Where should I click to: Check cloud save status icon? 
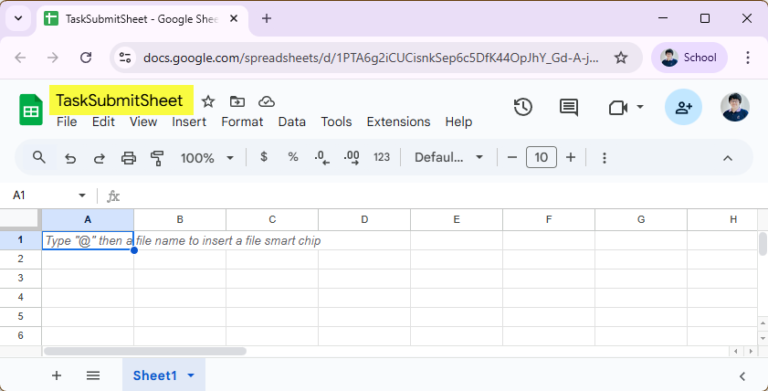pyautogui.click(x=266, y=101)
